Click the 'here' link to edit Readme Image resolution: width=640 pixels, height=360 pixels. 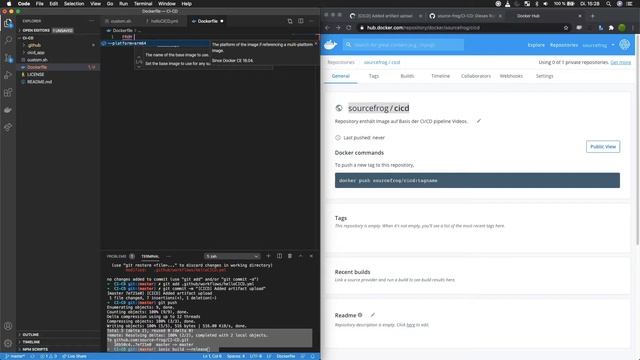tap(411, 325)
